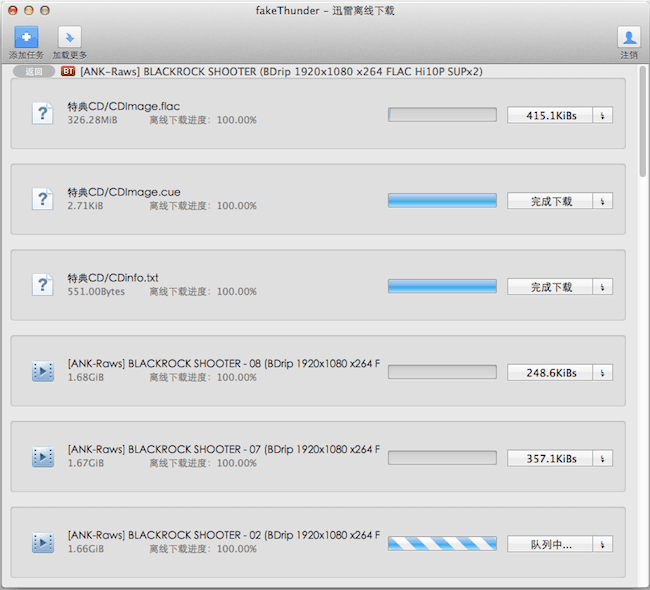Click 完成下载 button for CDinfo.txt
650x590 pixels.
[x=550, y=287]
